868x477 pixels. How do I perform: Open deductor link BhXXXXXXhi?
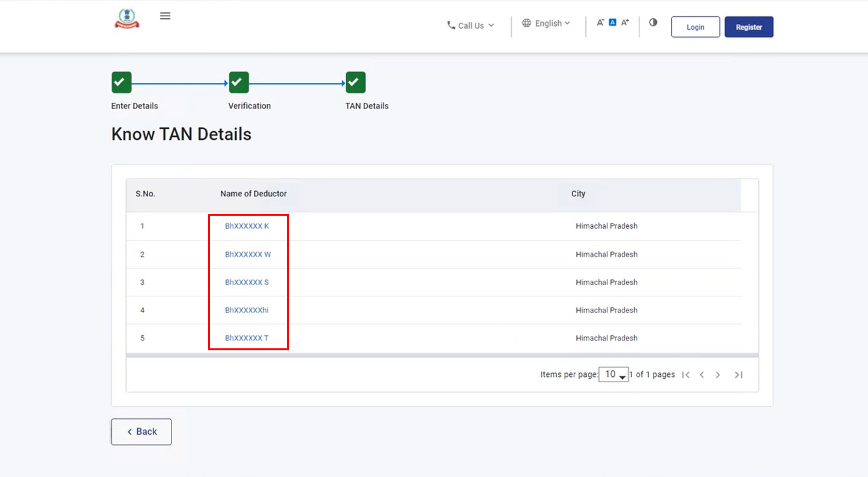point(246,311)
